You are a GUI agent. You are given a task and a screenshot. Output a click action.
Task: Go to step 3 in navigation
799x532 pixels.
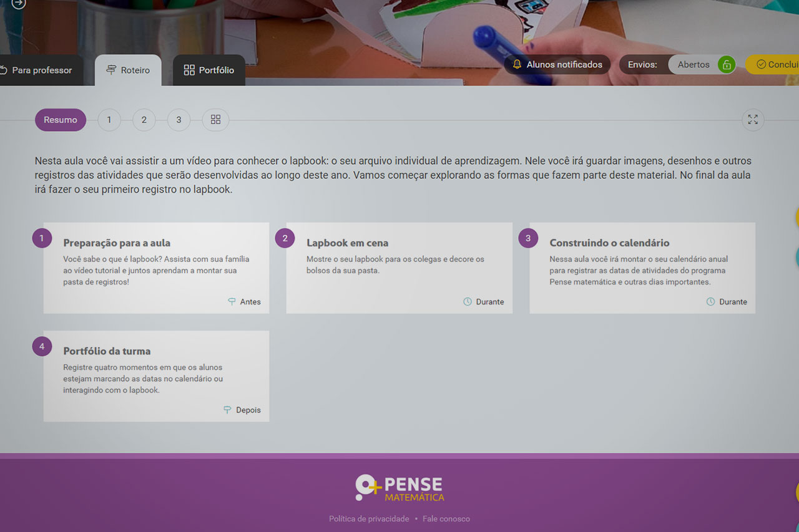tap(179, 120)
